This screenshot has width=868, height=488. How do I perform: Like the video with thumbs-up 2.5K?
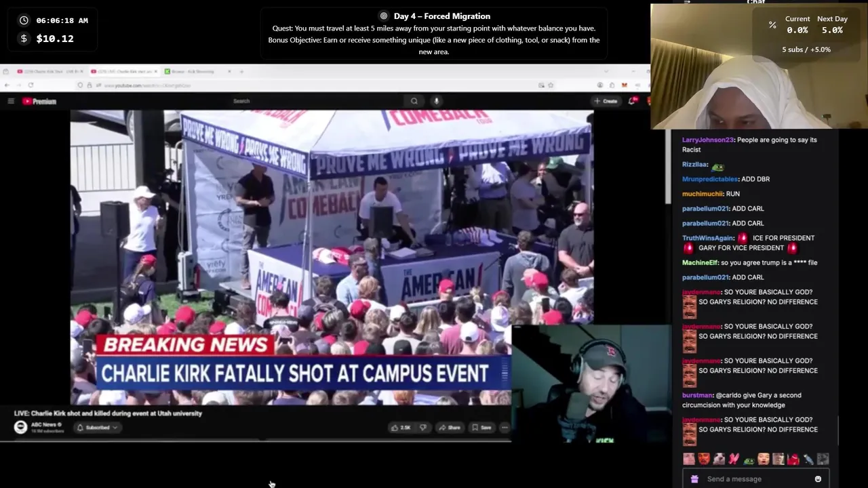(x=400, y=428)
